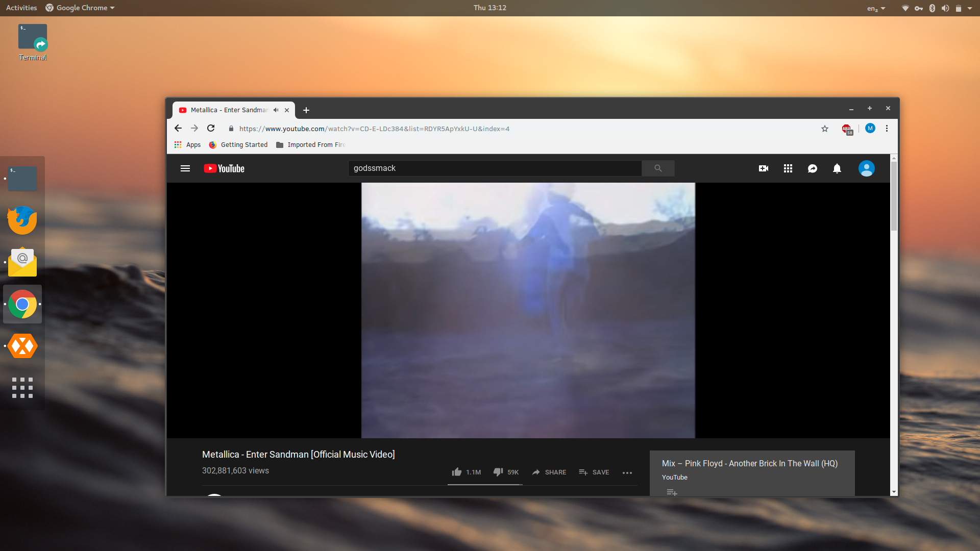Screen dimensions: 980x551
Task: Open the YouTube account avatar
Action: (866, 168)
